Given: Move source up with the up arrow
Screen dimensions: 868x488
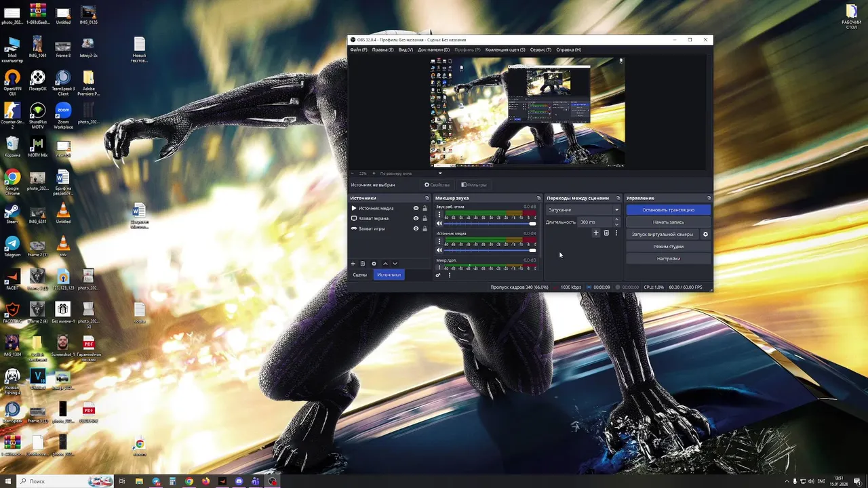Looking at the screenshot, I should tap(385, 264).
